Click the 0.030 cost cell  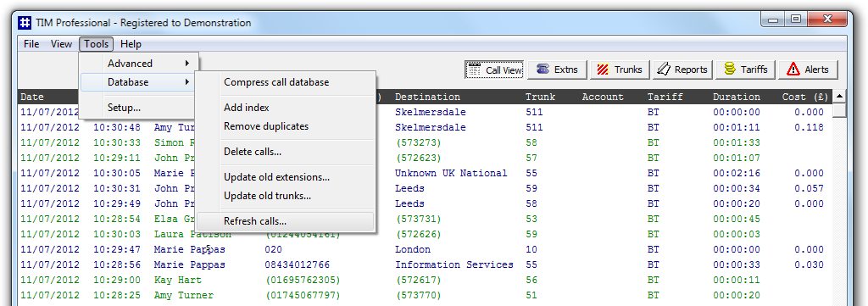809,264
